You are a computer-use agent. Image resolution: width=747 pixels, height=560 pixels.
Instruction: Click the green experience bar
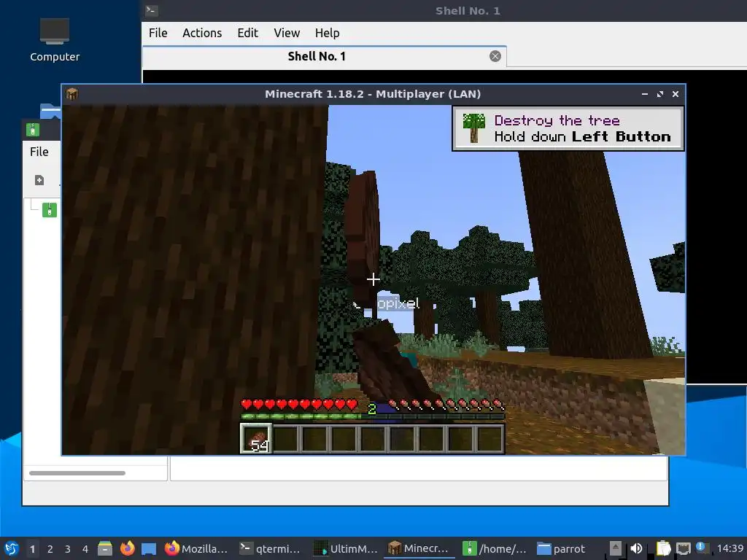[x=373, y=416]
